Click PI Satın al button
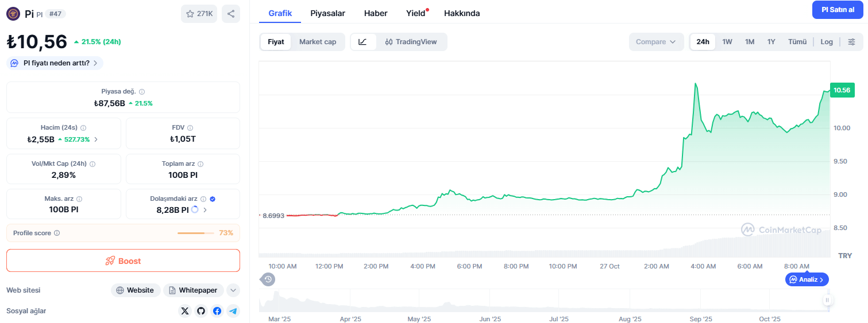This screenshot has width=868, height=323. point(838,10)
